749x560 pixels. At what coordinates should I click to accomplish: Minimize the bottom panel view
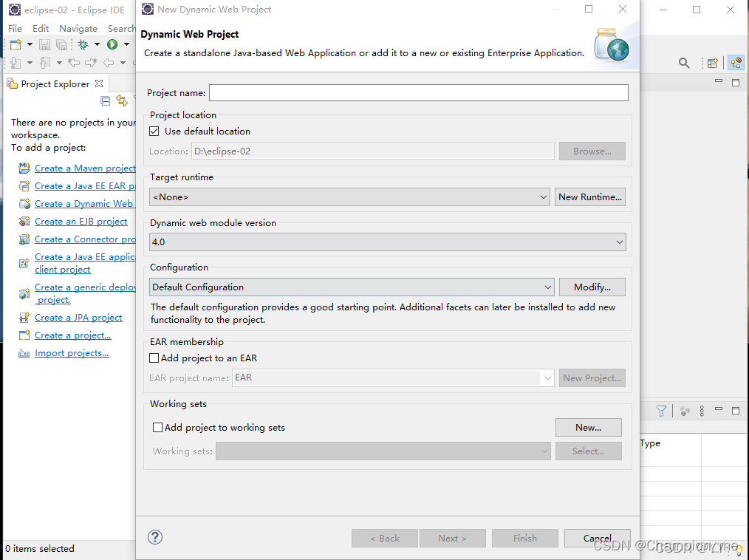coord(719,409)
